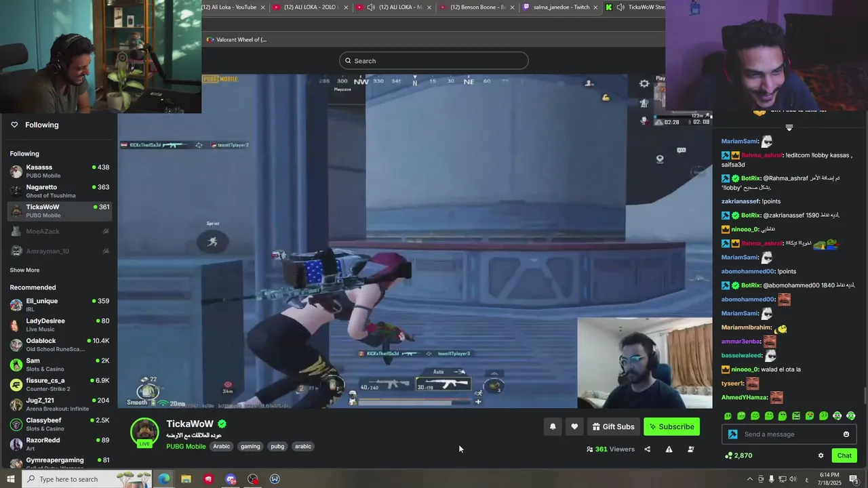Image resolution: width=868 pixels, height=488 pixels.
Task: Open Valorant Wheel bookmark
Action: [237, 39]
